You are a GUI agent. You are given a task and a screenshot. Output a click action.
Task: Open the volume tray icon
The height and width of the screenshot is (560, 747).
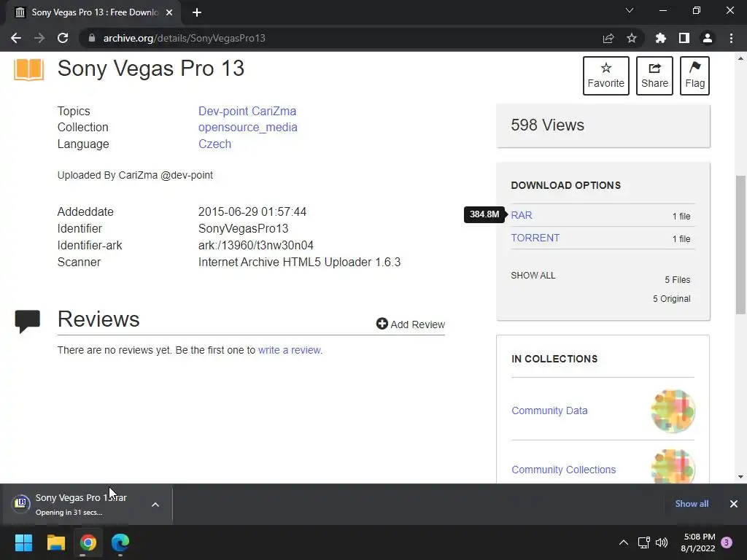pos(661,542)
